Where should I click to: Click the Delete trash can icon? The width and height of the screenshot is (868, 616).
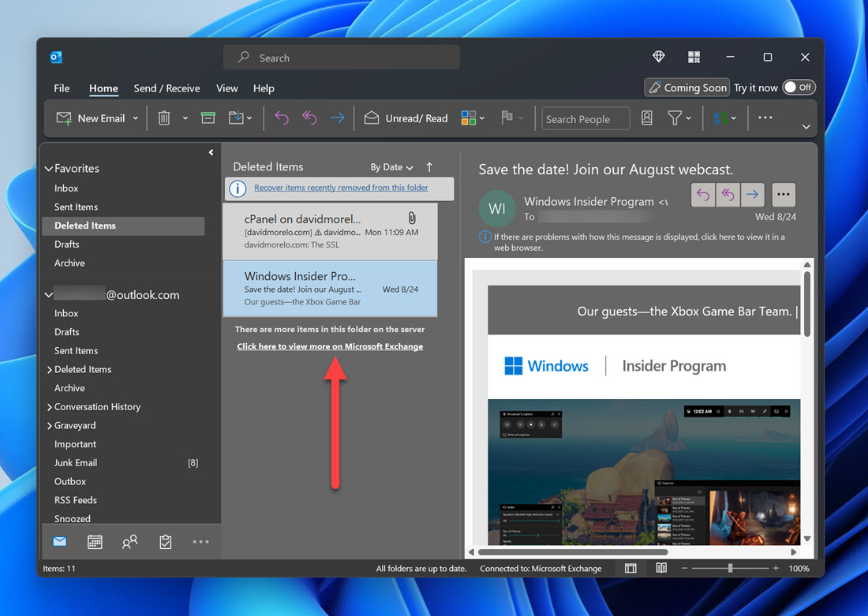coord(164,118)
